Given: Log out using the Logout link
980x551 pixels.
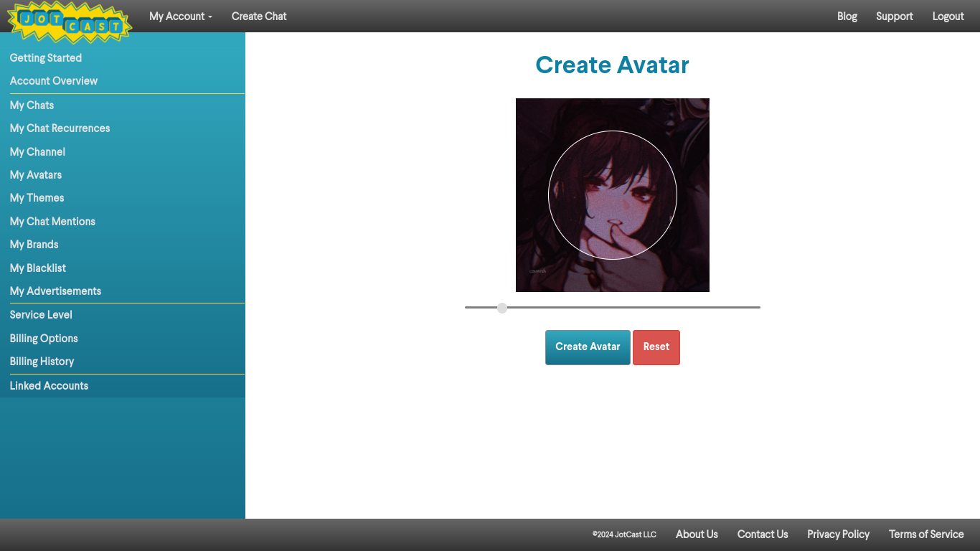Looking at the screenshot, I should pos(948,16).
